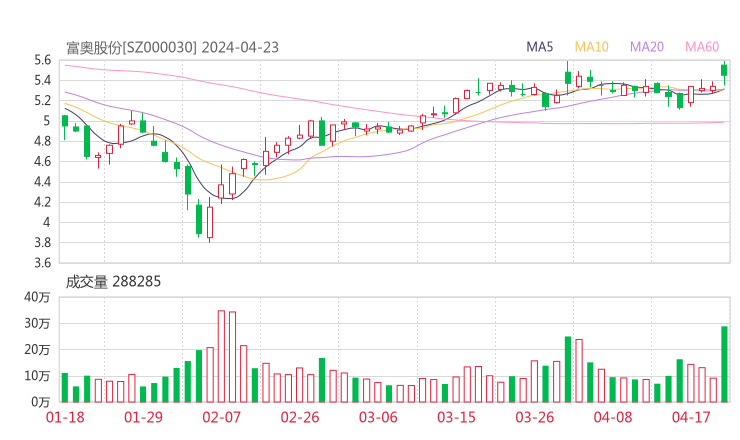Click the 03-06 date axis label
Image resolution: width=740 pixels, height=440 pixels.
(x=378, y=417)
